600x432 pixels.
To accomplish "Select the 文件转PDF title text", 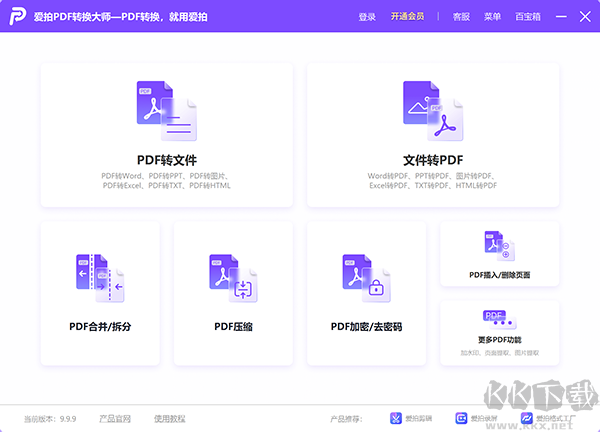I will pyautogui.click(x=433, y=160).
